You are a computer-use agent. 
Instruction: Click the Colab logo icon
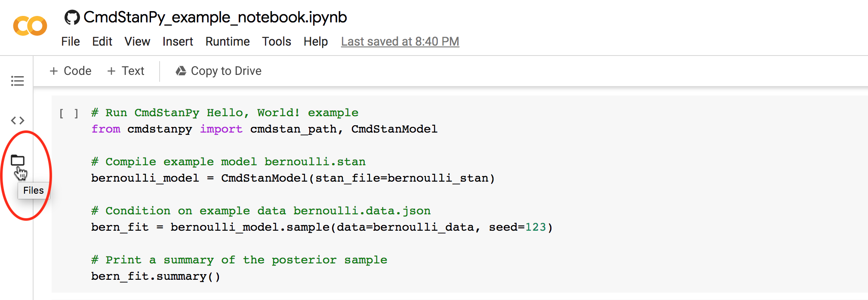point(30,26)
